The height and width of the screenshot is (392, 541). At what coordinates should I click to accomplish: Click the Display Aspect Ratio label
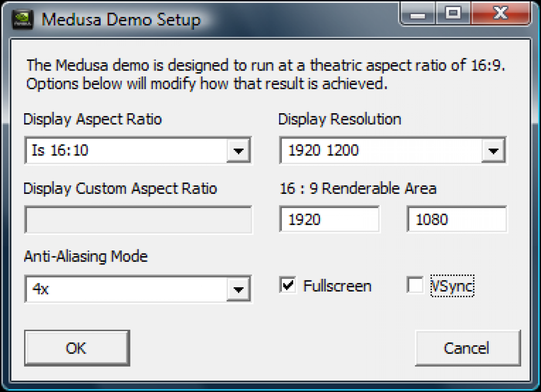pyautogui.click(x=93, y=119)
